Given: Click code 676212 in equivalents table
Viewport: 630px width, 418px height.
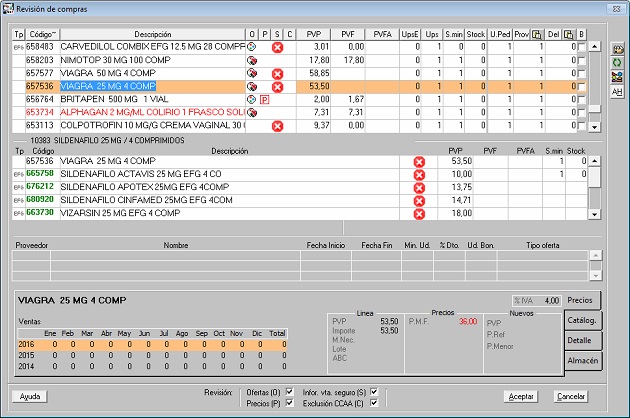Looking at the screenshot, I should coord(40,186).
